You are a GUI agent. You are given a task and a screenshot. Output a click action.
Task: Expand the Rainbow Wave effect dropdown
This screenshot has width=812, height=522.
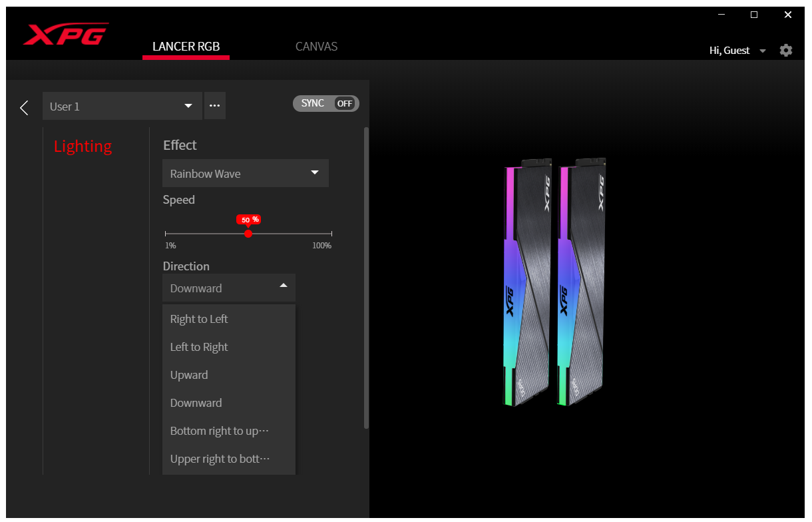point(246,173)
